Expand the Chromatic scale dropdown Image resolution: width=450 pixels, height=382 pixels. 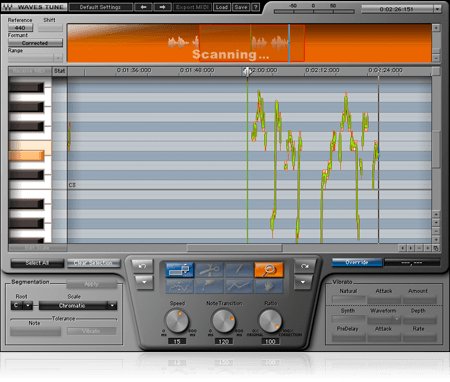78,305
